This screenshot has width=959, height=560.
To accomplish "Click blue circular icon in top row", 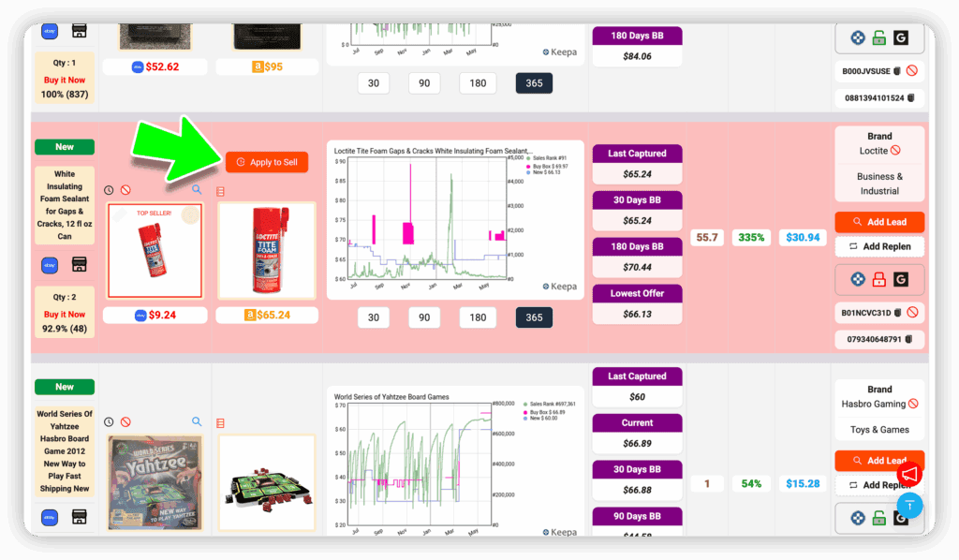I will pos(858,37).
